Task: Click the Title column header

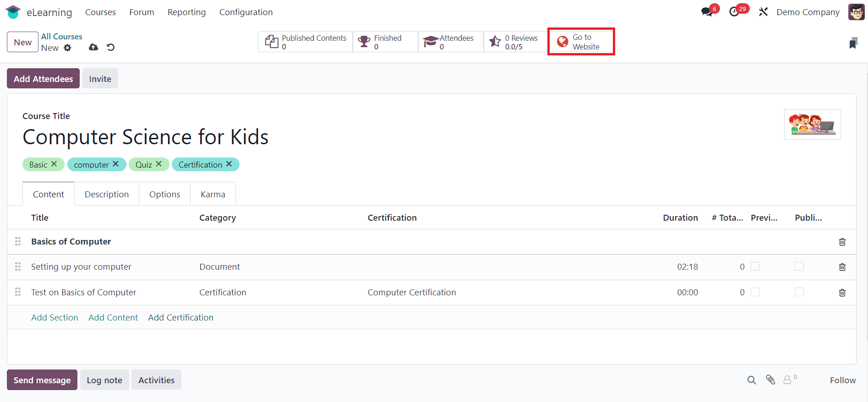Action: (40, 217)
